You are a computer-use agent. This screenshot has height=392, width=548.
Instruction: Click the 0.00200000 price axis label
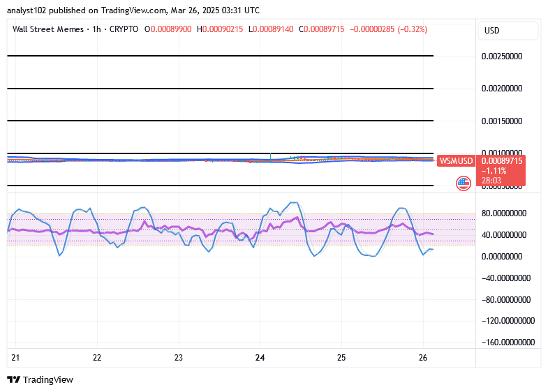pyautogui.click(x=502, y=89)
